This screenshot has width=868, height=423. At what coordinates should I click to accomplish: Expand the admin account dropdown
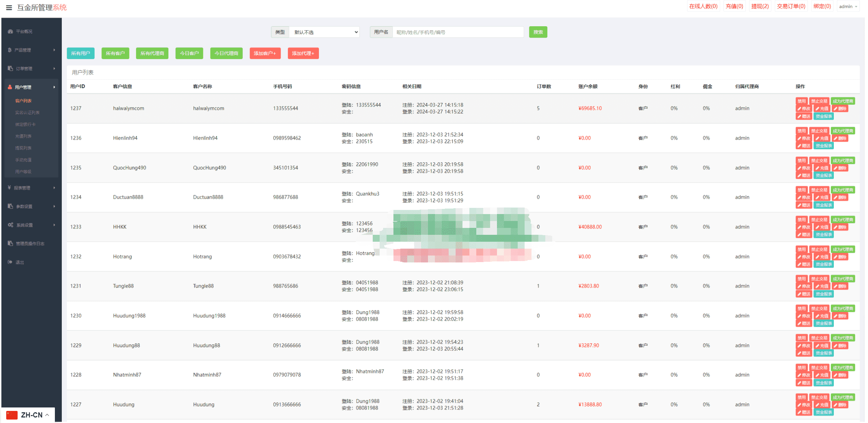click(848, 7)
